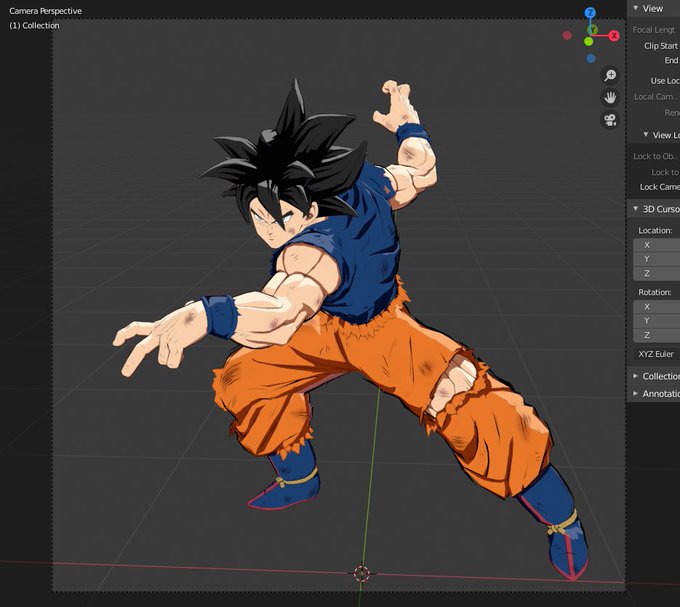Viewport: 680px width, 607px height.
Task: Click the Focal Length label
Action: pos(654,30)
